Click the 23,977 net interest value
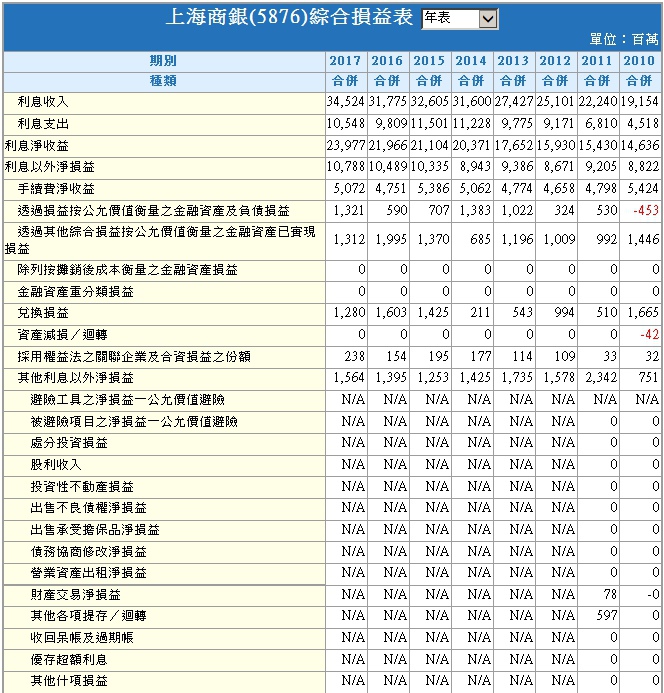The height and width of the screenshot is (693, 664). pos(346,145)
